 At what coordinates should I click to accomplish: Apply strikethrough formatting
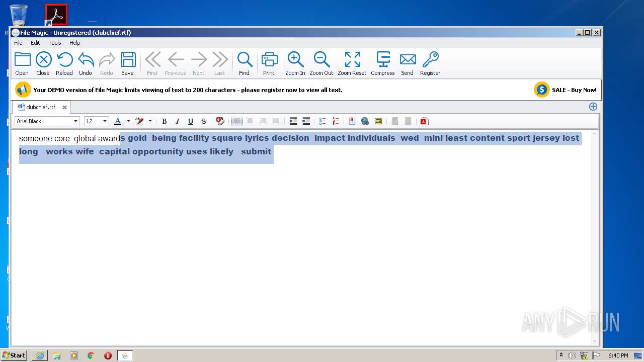point(204,121)
